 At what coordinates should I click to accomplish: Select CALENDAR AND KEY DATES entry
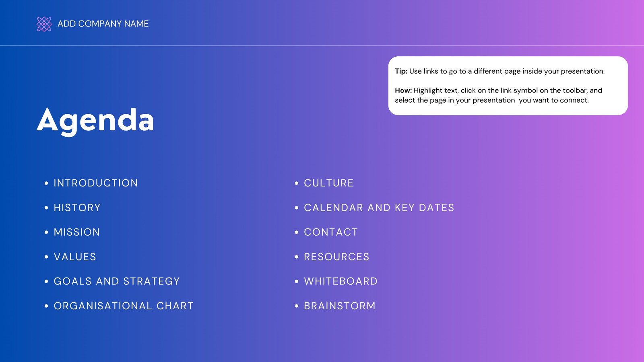click(x=379, y=208)
